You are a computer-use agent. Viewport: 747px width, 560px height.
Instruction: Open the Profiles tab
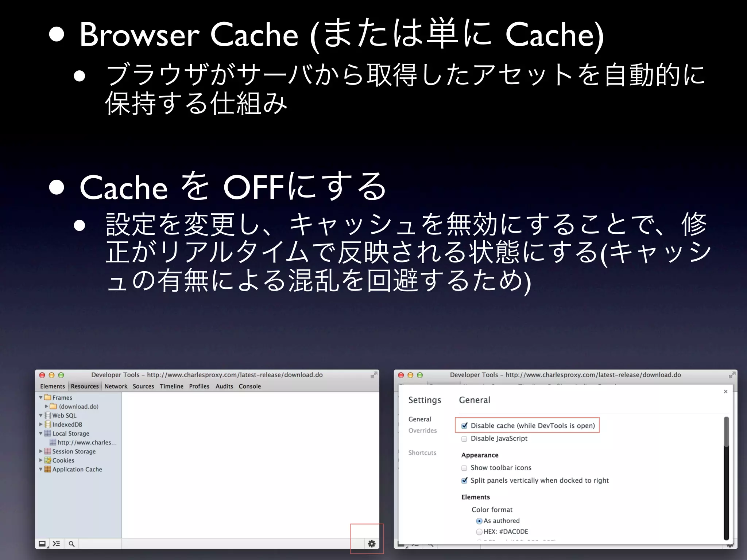[199, 386]
